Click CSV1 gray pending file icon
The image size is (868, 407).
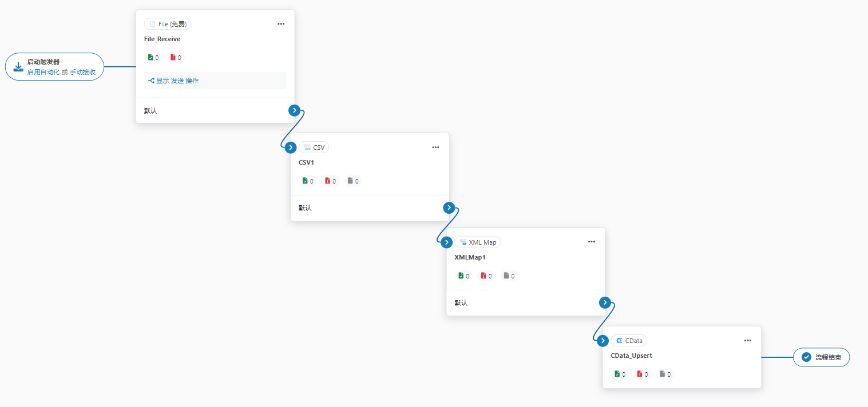pos(350,181)
